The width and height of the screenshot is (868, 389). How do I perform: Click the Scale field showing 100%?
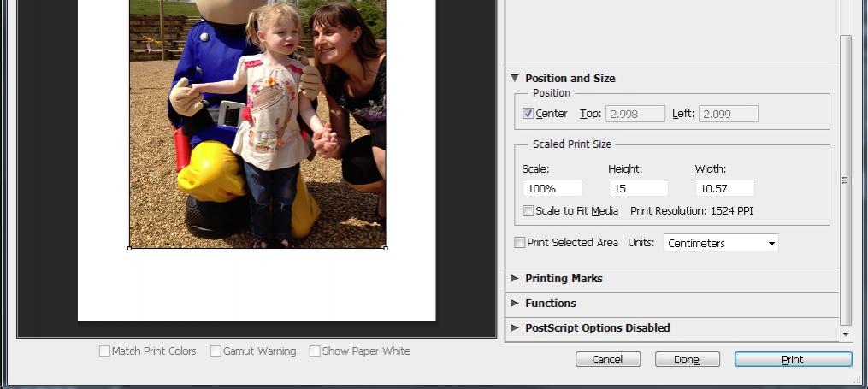point(552,188)
